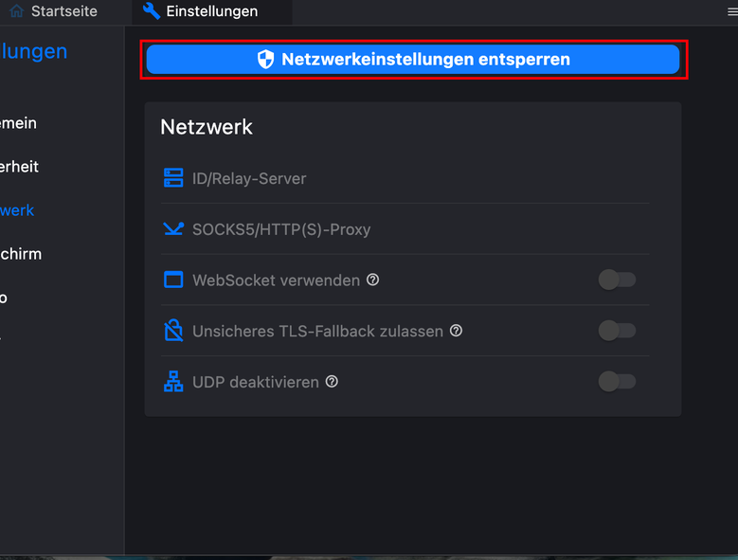Toggle the WebSocket verwenden switch

click(x=617, y=280)
